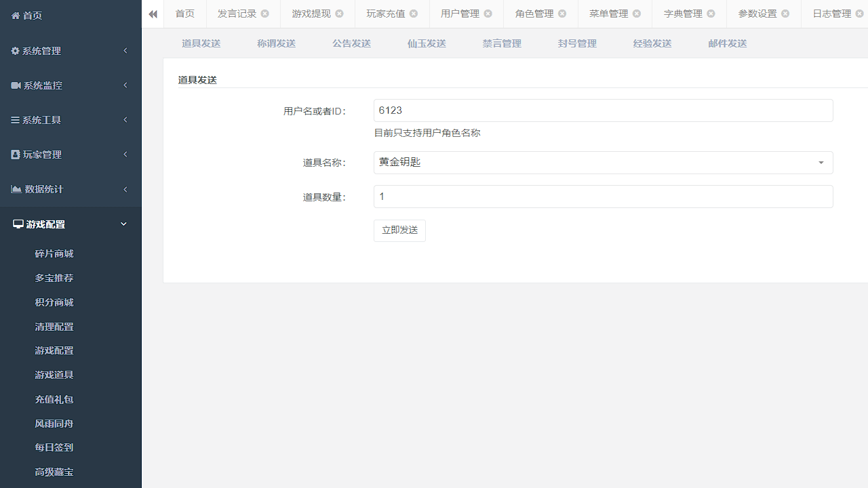The width and height of the screenshot is (868, 488).
Task: Close the 日志管理 tab
Action: (859, 13)
